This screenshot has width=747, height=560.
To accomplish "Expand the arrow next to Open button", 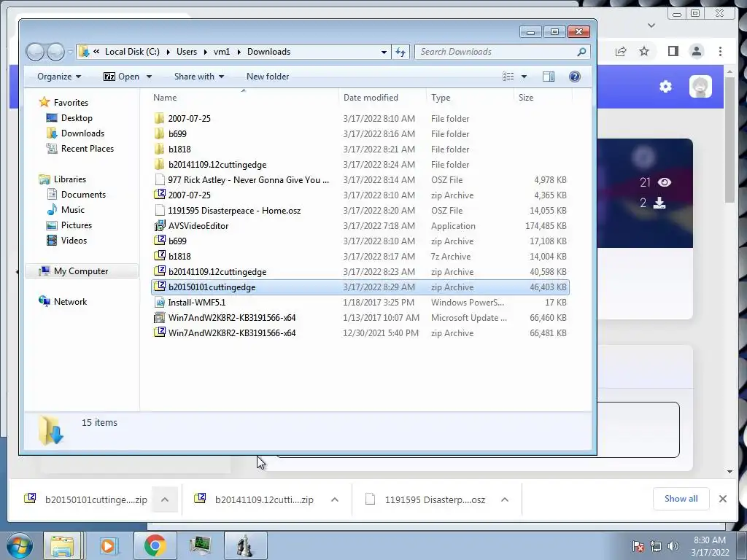I will point(149,77).
